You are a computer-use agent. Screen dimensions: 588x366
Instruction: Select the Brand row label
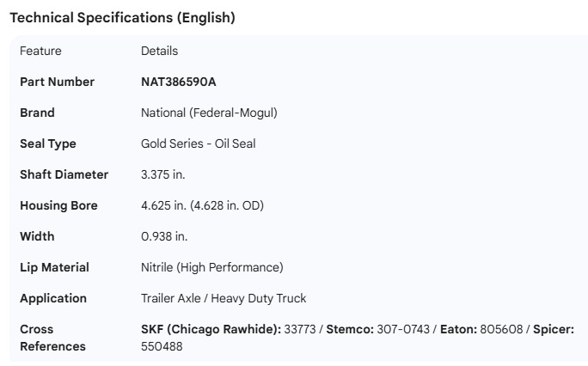tap(37, 113)
